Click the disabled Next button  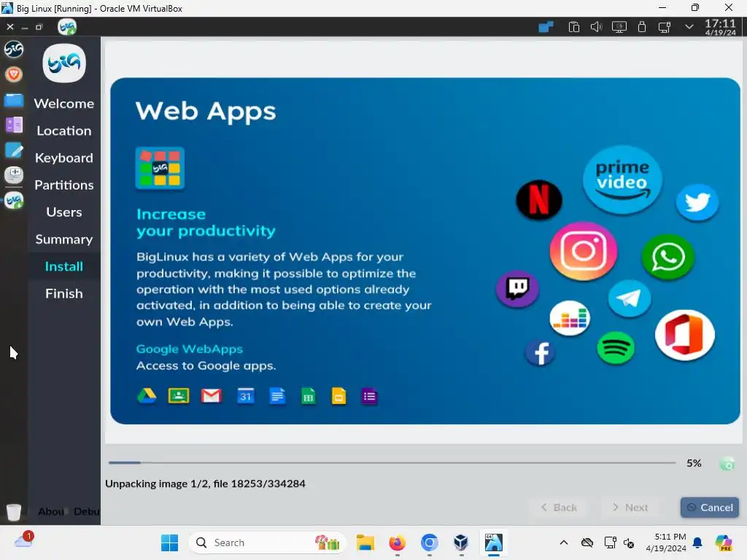630,507
